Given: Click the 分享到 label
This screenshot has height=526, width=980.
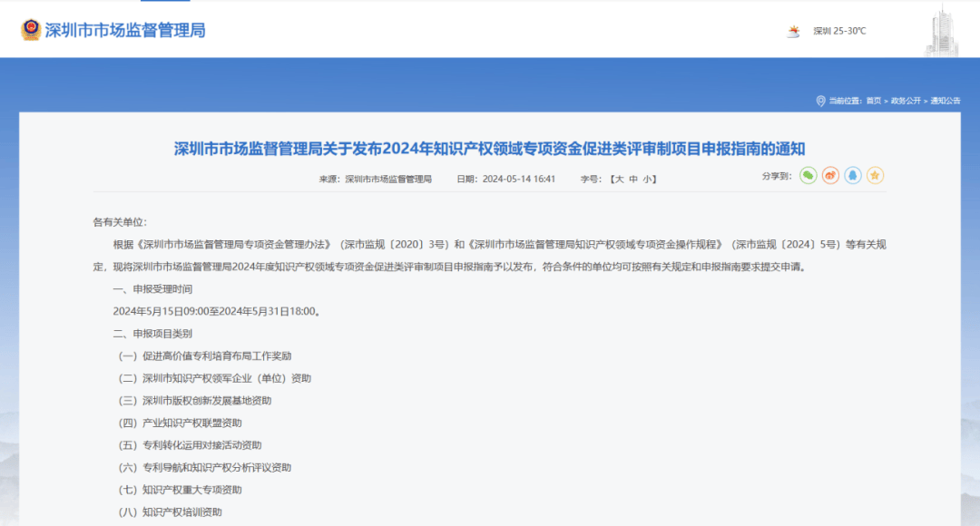Looking at the screenshot, I should (777, 176).
